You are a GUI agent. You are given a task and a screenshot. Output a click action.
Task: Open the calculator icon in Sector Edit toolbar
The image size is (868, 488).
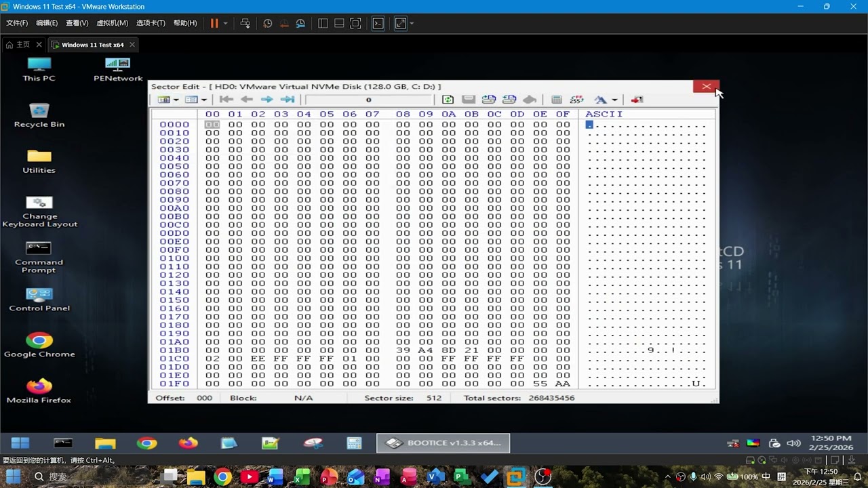(x=557, y=100)
